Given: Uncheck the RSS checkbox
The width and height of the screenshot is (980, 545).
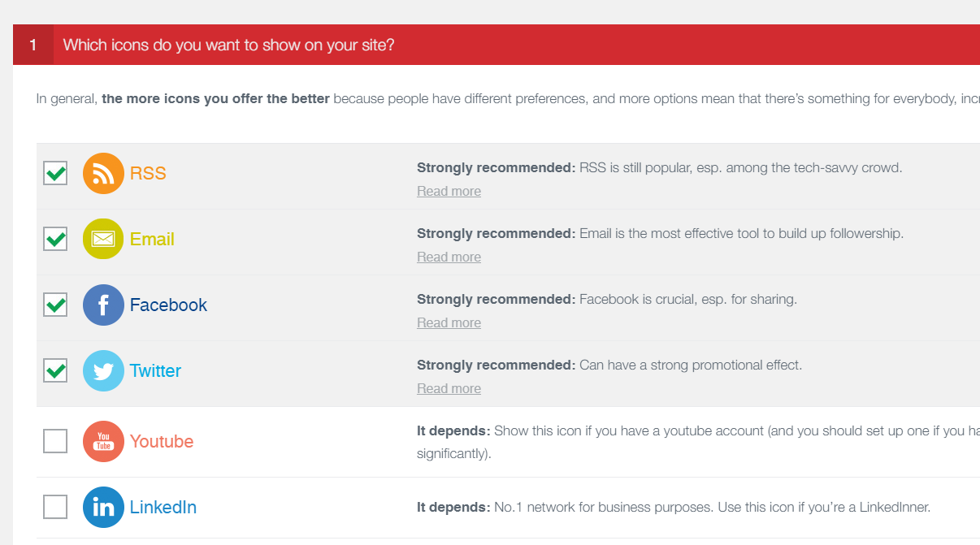Looking at the screenshot, I should pyautogui.click(x=55, y=173).
